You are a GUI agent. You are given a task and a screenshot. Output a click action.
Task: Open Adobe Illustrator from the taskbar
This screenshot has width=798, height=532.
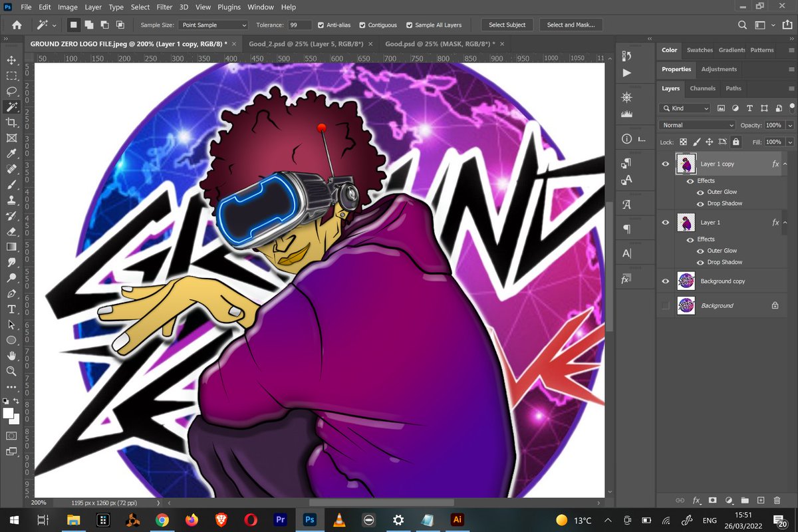(457, 519)
